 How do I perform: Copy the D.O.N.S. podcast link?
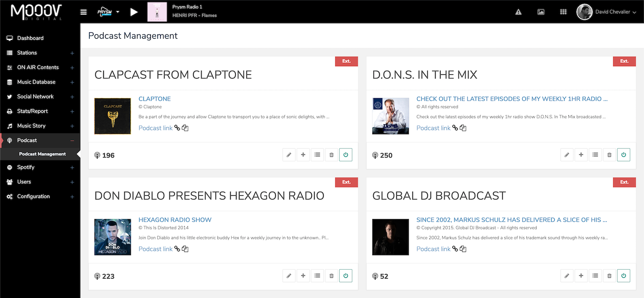pos(463,128)
